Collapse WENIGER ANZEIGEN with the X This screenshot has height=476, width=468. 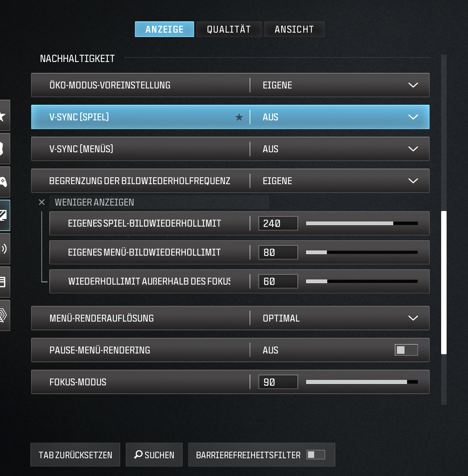42,202
